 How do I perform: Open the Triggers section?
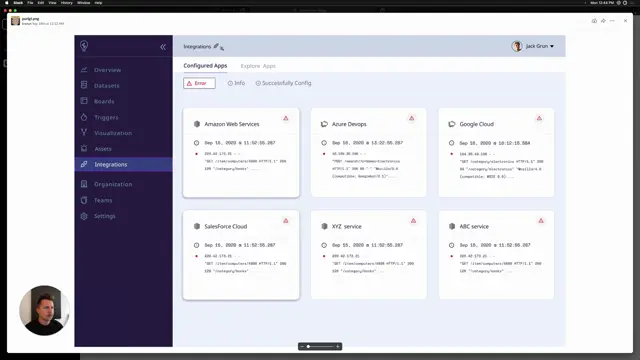click(x=106, y=118)
